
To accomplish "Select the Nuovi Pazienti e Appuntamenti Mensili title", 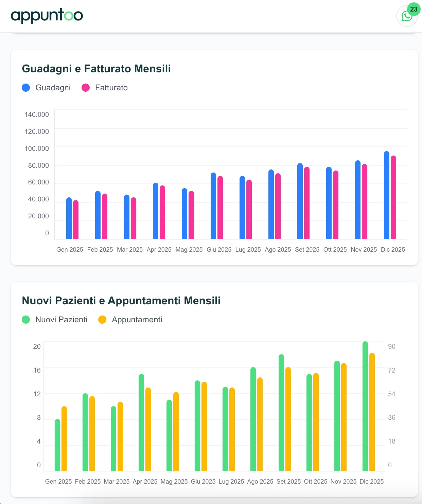I will [x=121, y=300].
